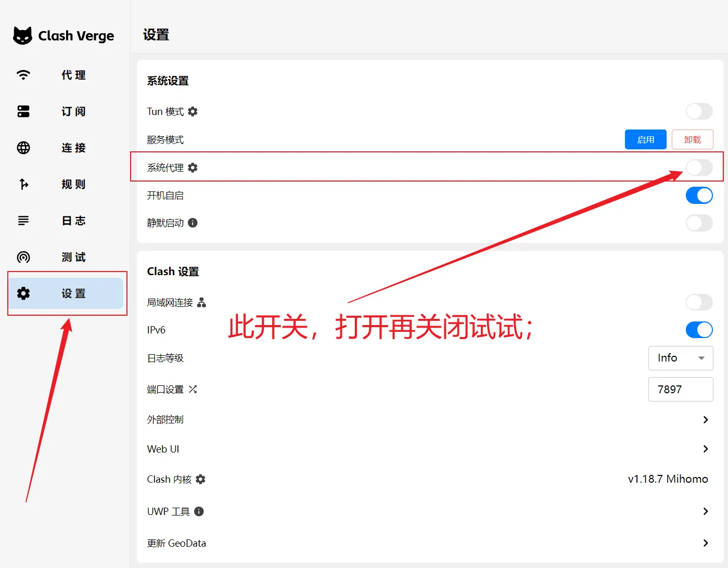Open the 系统代理 settings gear
This screenshot has width=728, height=568.
193,167
